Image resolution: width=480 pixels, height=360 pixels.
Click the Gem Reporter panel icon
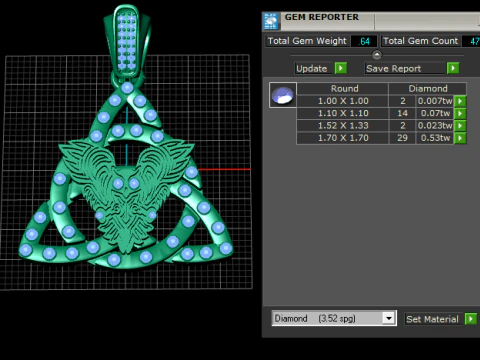pyautogui.click(x=271, y=21)
